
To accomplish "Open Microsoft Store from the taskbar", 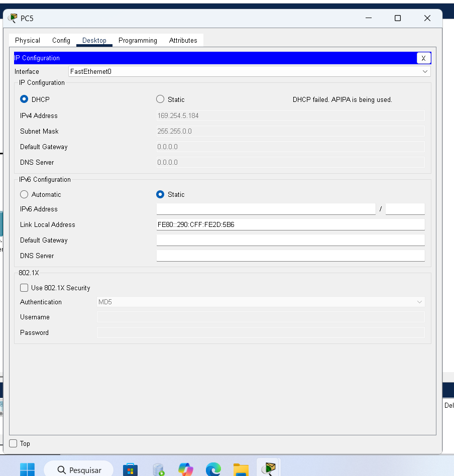I will coord(130,469).
